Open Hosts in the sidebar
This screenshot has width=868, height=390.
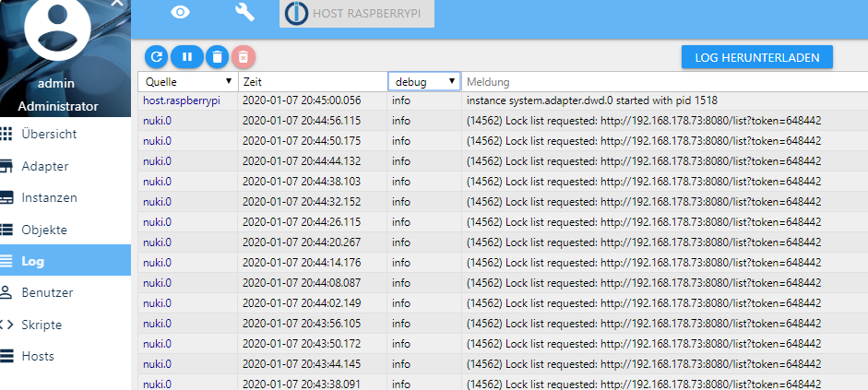tap(65, 356)
